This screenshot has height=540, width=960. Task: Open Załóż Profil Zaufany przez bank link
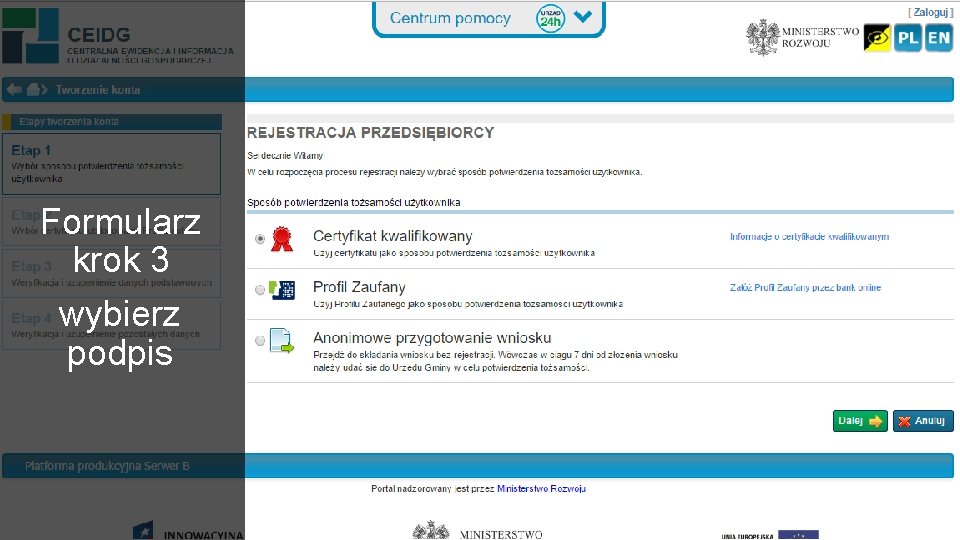tap(805, 287)
